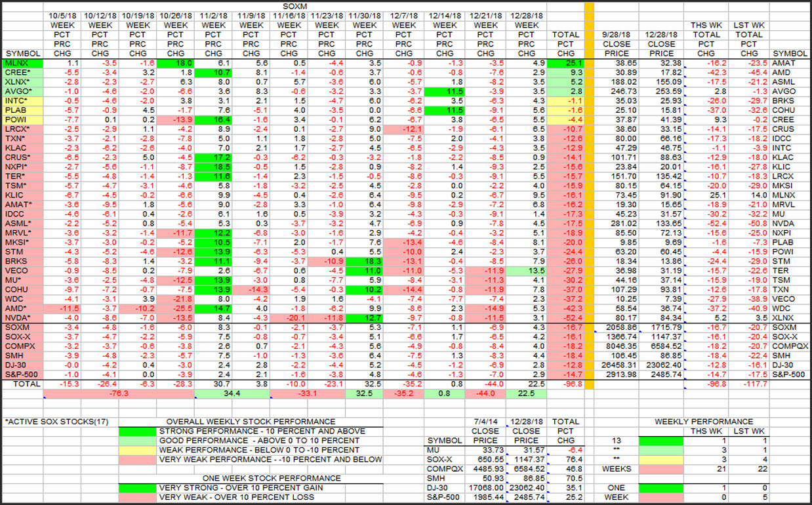Click the yellow Weak Performance legend swatch
Screen dimensions: 812x505
[x=137, y=450]
